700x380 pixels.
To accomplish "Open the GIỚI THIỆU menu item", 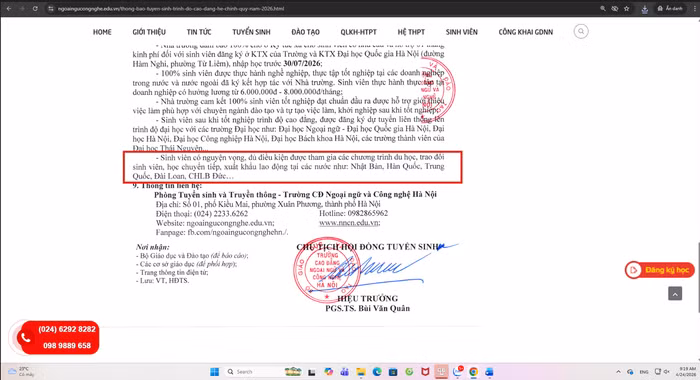I will point(149,32).
